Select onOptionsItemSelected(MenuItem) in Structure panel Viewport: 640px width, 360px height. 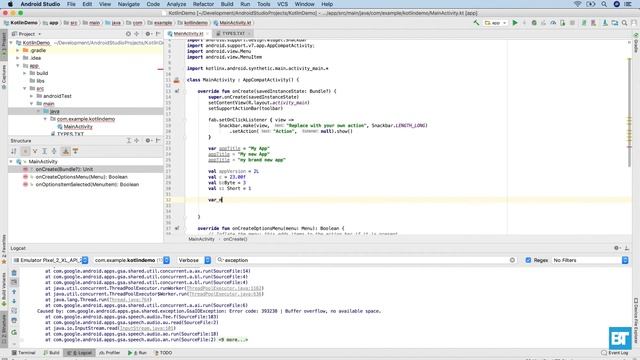click(x=87, y=184)
